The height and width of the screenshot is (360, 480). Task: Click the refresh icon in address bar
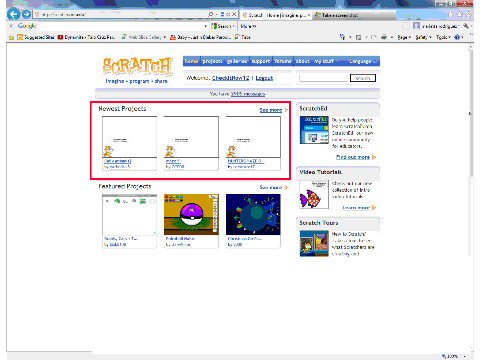(228, 14)
